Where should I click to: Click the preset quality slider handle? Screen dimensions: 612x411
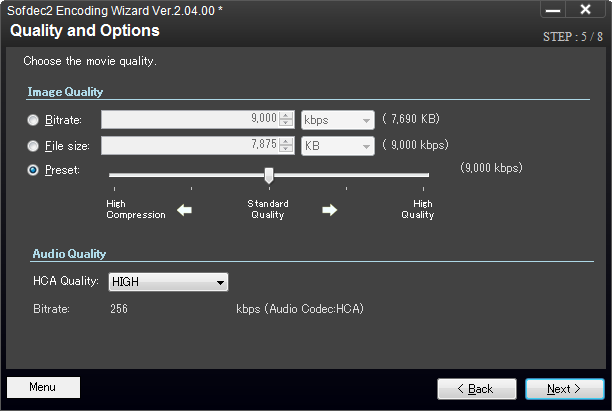click(268, 175)
